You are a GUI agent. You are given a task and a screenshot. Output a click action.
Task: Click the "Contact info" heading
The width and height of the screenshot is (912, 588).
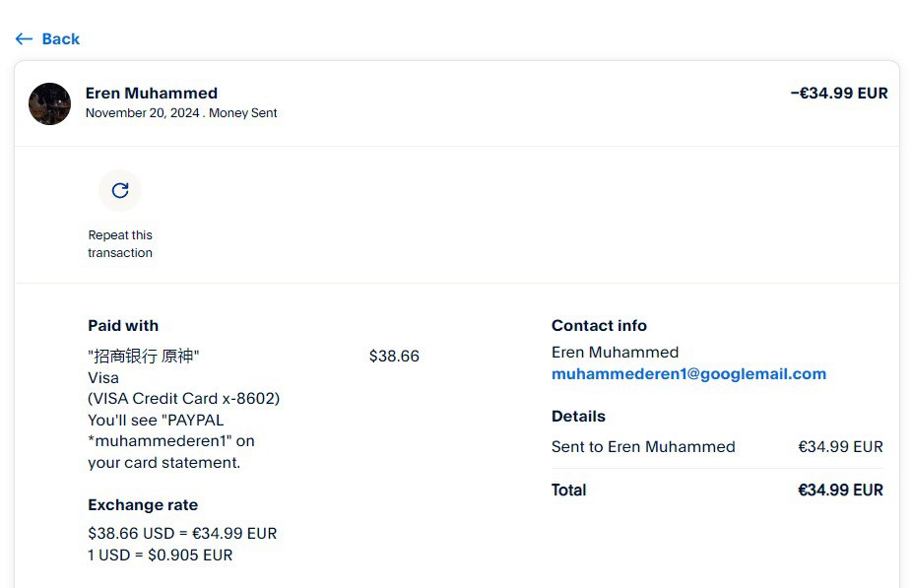click(x=599, y=326)
